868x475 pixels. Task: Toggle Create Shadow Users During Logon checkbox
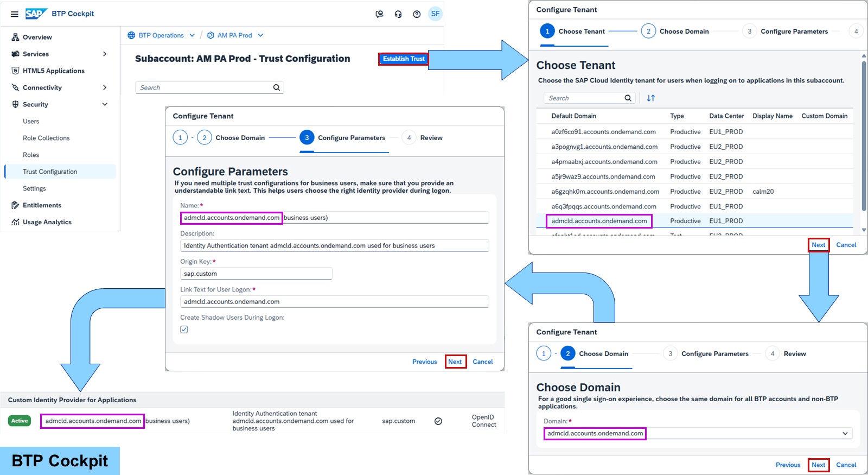click(184, 330)
